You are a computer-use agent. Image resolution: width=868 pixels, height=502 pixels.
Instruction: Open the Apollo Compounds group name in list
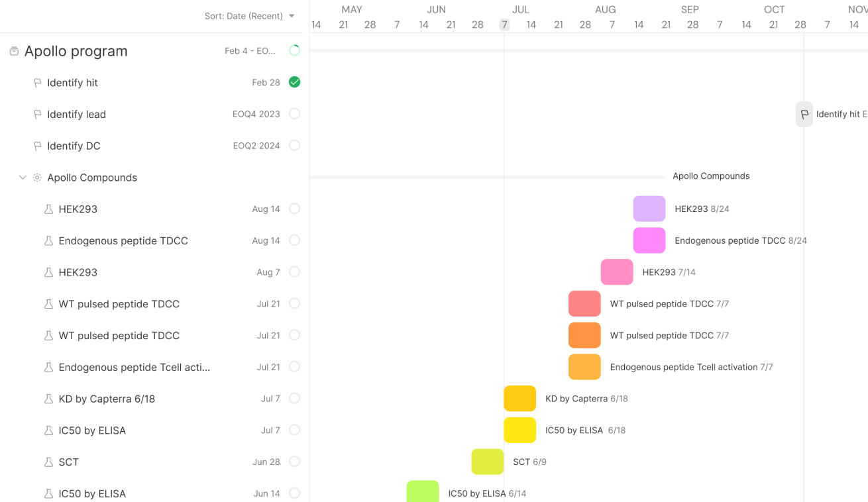click(92, 177)
